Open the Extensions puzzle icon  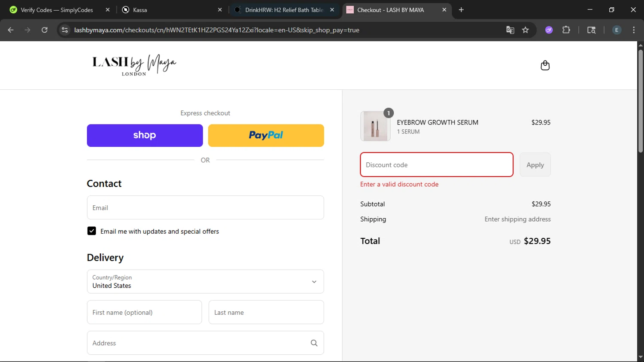(566, 30)
